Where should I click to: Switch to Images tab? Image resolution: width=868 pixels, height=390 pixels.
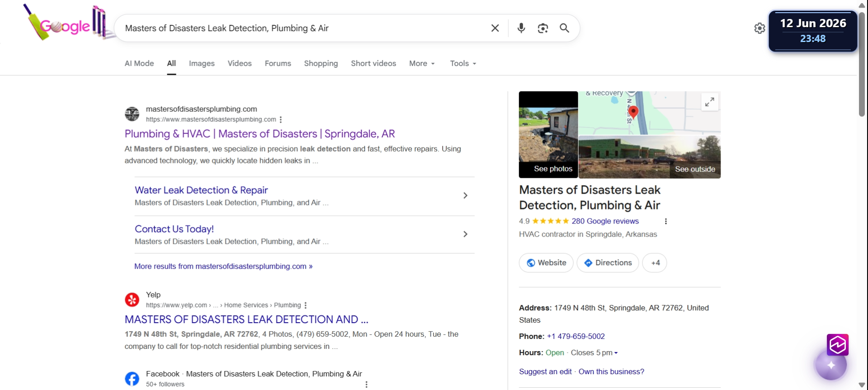point(202,63)
